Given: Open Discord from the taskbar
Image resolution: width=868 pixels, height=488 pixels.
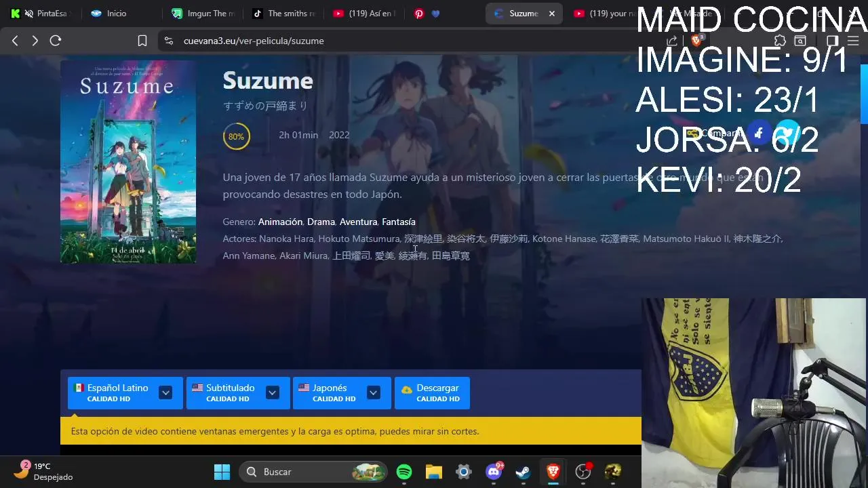Looking at the screenshot, I should click(x=494, y=472).
